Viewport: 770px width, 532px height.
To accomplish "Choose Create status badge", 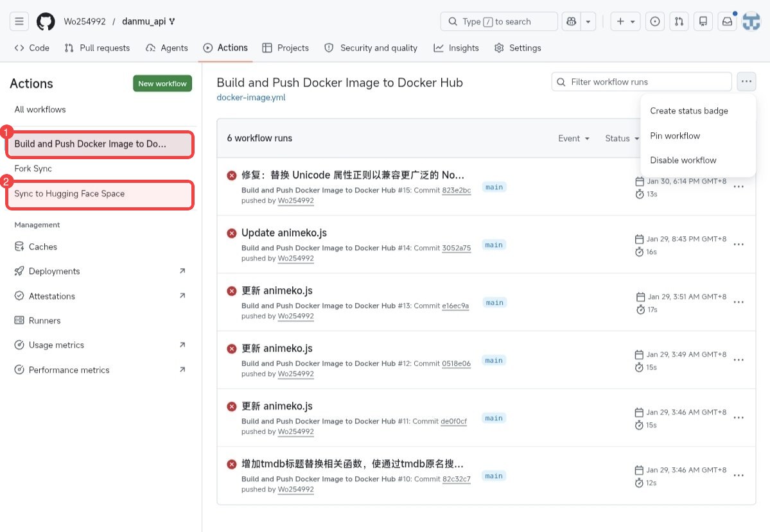I will [689, 111].
